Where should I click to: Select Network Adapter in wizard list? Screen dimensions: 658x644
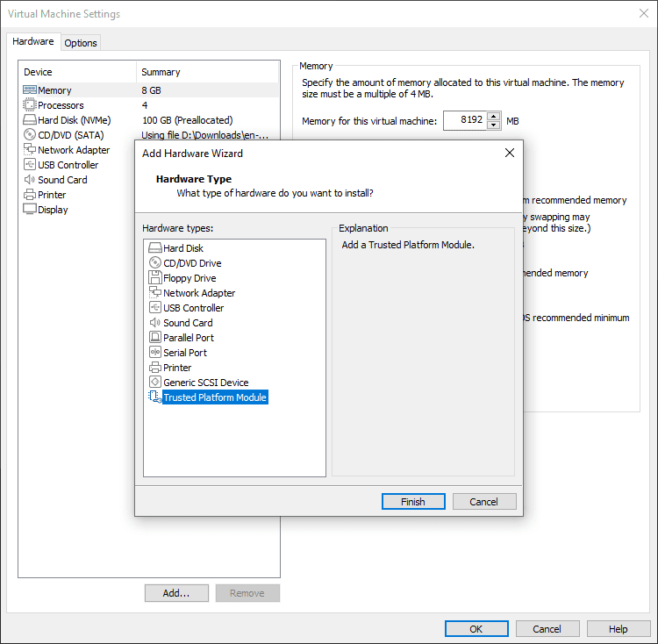199,293
